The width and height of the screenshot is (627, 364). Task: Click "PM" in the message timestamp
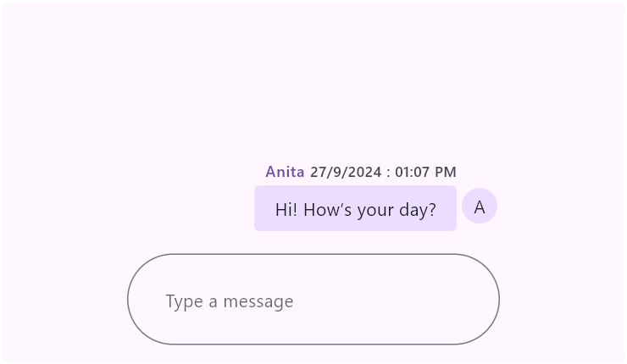pyautogui.click(x=446, y=172)
